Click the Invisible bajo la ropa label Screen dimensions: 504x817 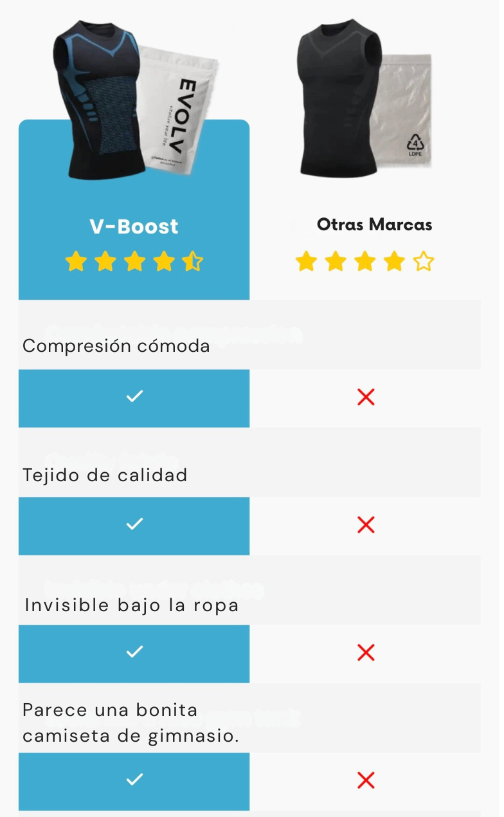(x=132, y=605)
